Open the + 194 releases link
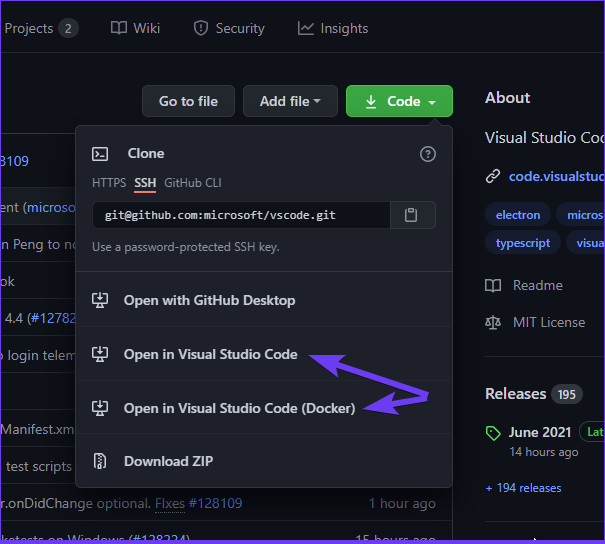605x544 pixels. pyautogui.click(x=523, y=488)
